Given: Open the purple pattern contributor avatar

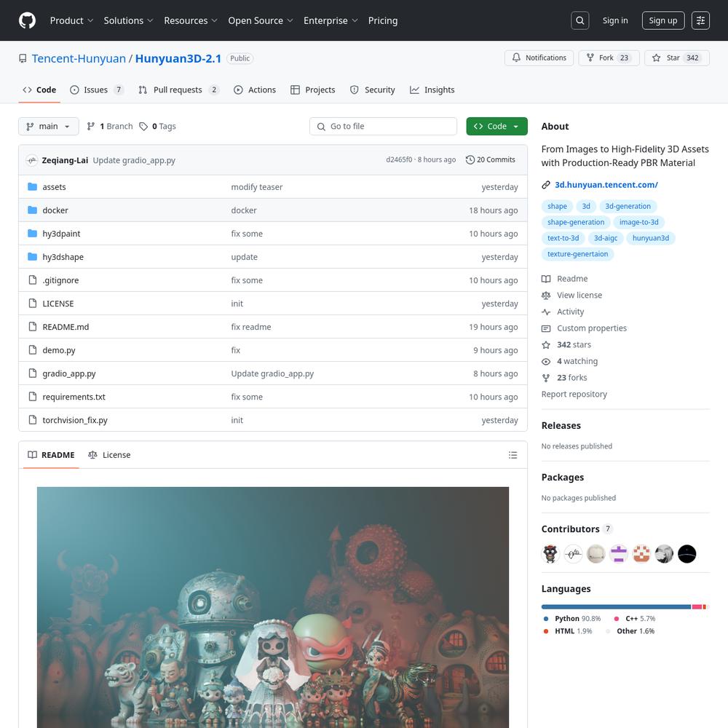Looking at the screenshot, I should (x=618, y=554).
